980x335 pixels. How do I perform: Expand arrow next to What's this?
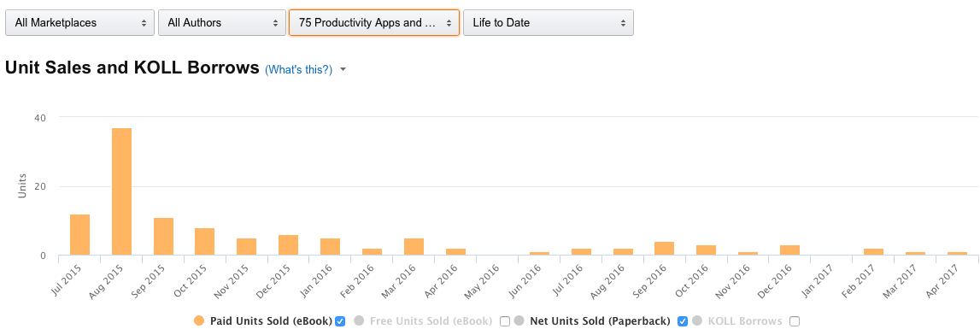click(x=343, y=69)
